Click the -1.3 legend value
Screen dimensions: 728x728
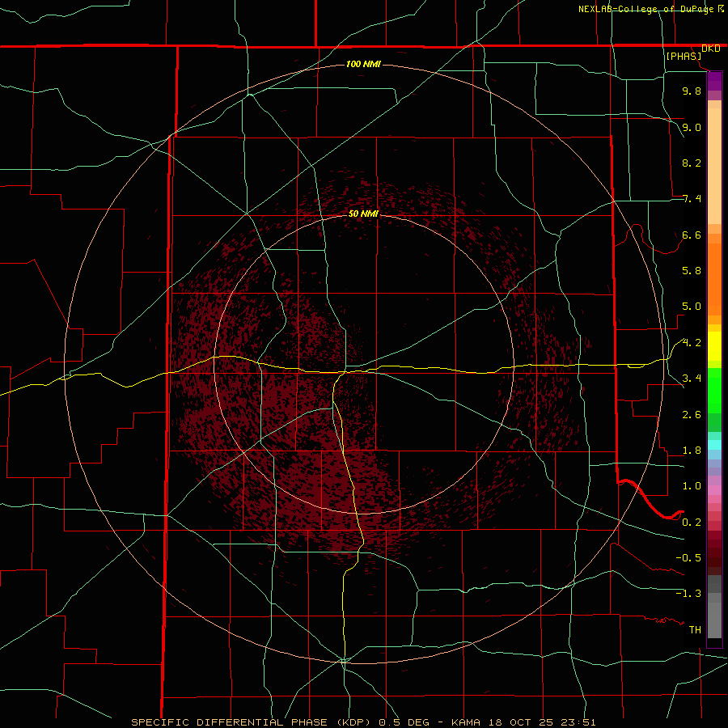pos(688,594)
